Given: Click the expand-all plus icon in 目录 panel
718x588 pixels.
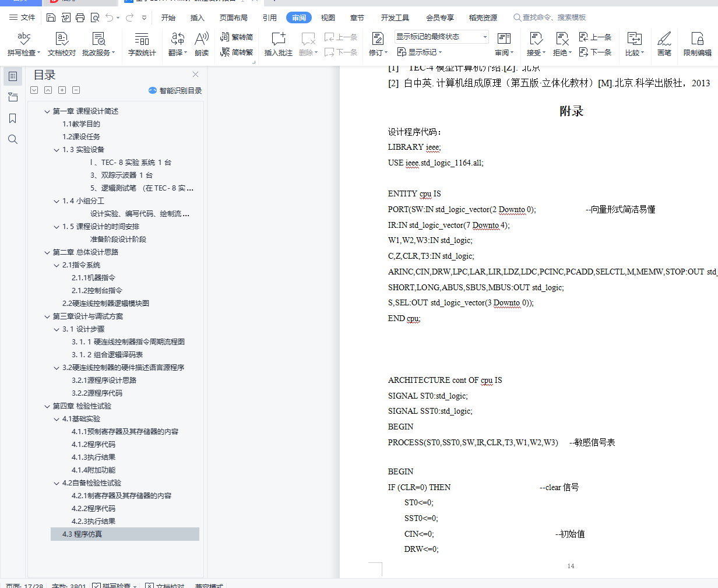Looking at the screenshot, I should [x=62, y=90].
